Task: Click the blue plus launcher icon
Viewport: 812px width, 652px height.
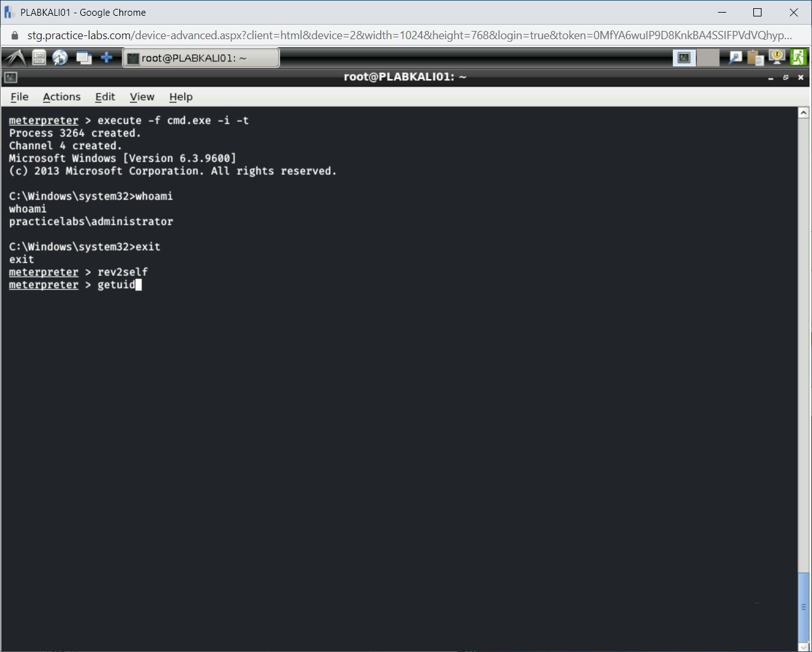Action: pos(107,58)
